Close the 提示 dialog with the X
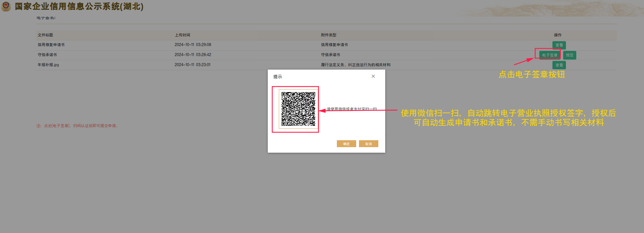 pyautogui.click(x=373, y=76)
